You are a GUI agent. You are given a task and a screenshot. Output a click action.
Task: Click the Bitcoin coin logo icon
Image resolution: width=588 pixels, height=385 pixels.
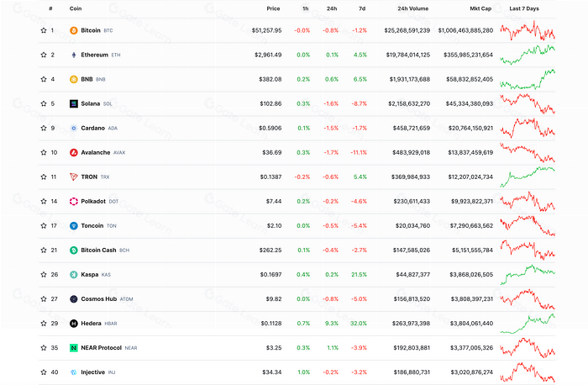(x=74, y=30)
